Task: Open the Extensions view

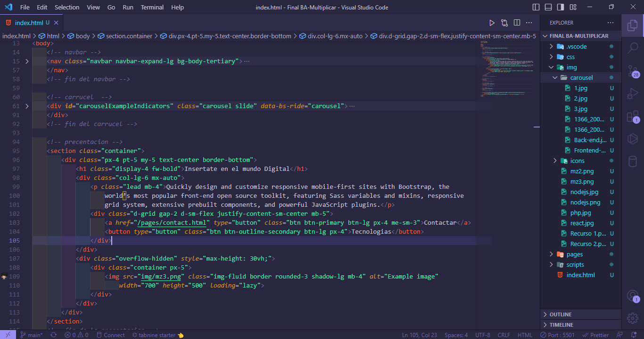Action: coord(632,116)
